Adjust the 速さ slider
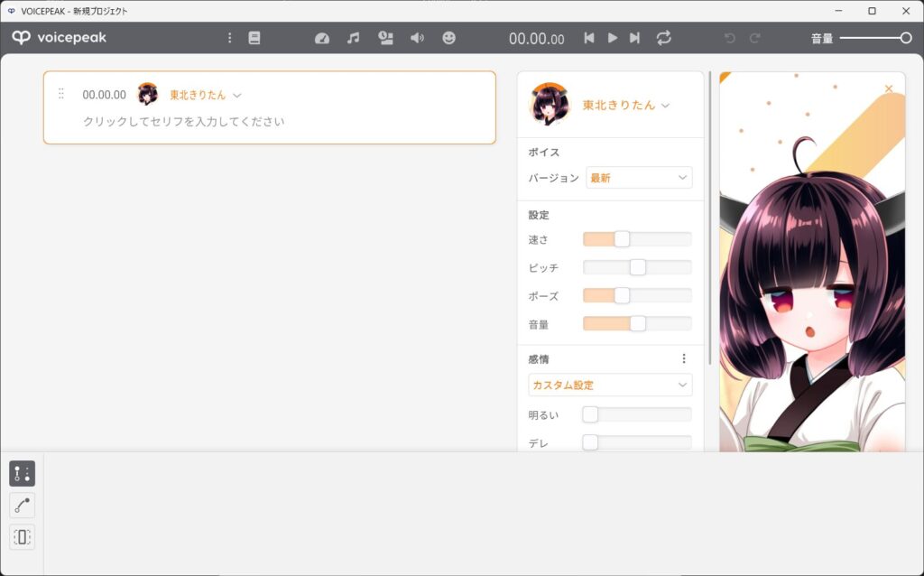Image resolution: width=924 pixels, height=576 pixels. 637,238
